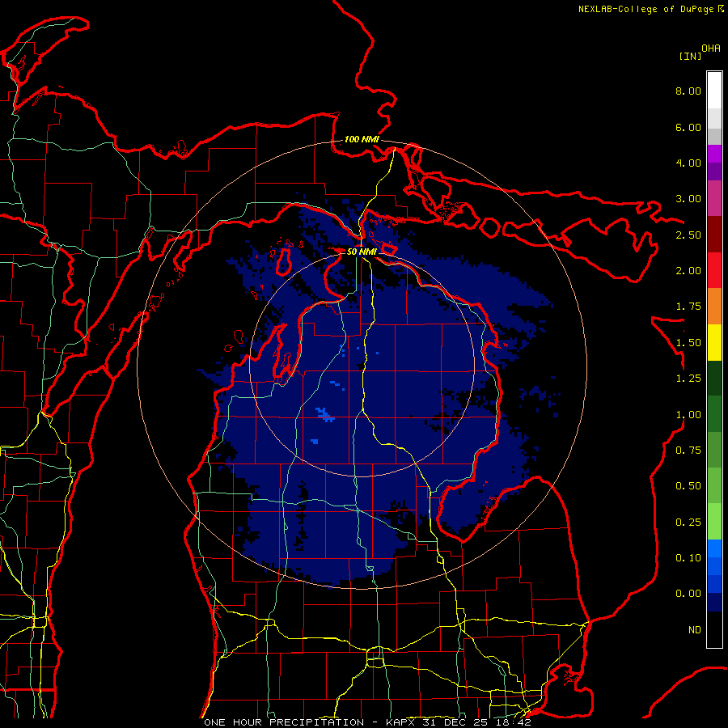The image size is (728, 728).
Task: Select the 8.00 legend value
Action: [x=688, y=91]
